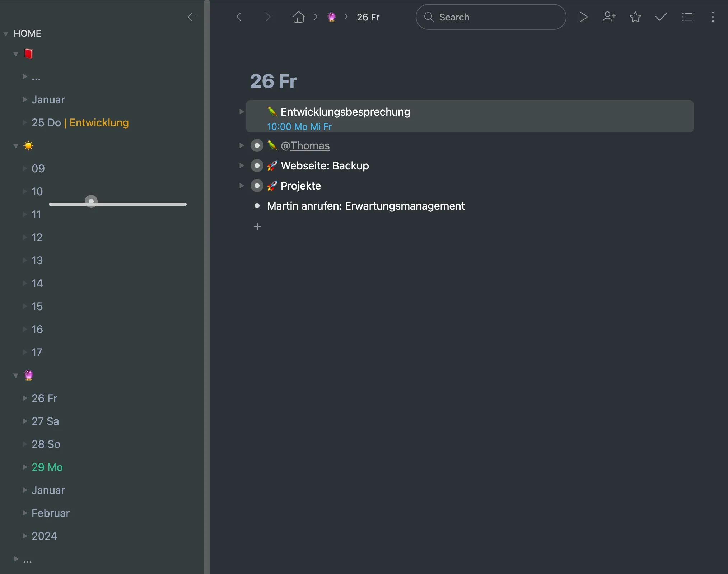Switch to list view using the list icon

687,17
